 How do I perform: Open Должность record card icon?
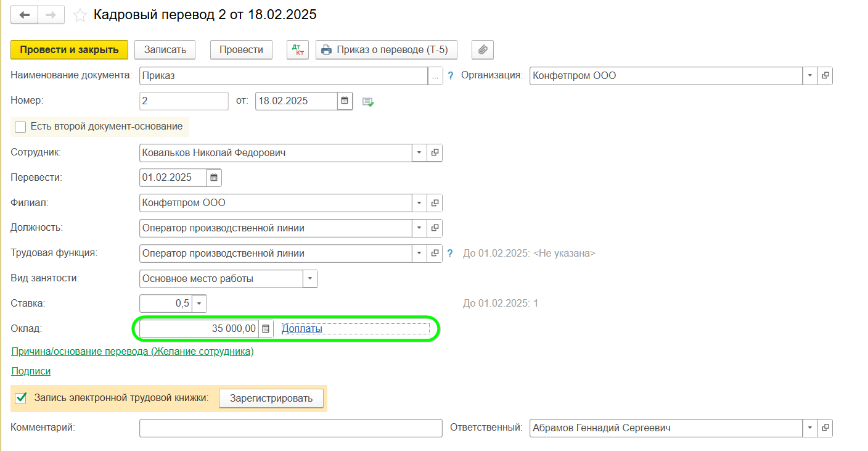[435, 228]
